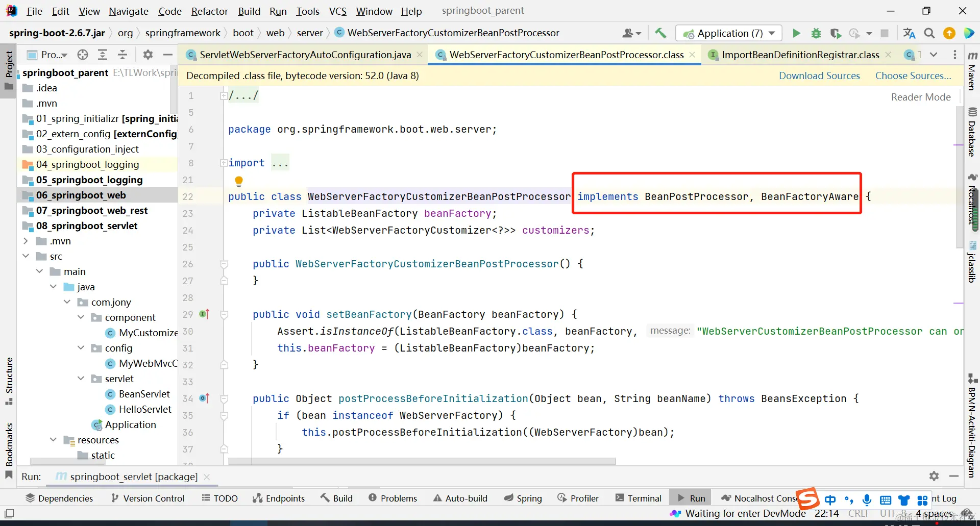Image resolution: width=980 pixels, height=526 pixels.
Task: Click the 4 spaces indent setting
Action: coord(935,513)
